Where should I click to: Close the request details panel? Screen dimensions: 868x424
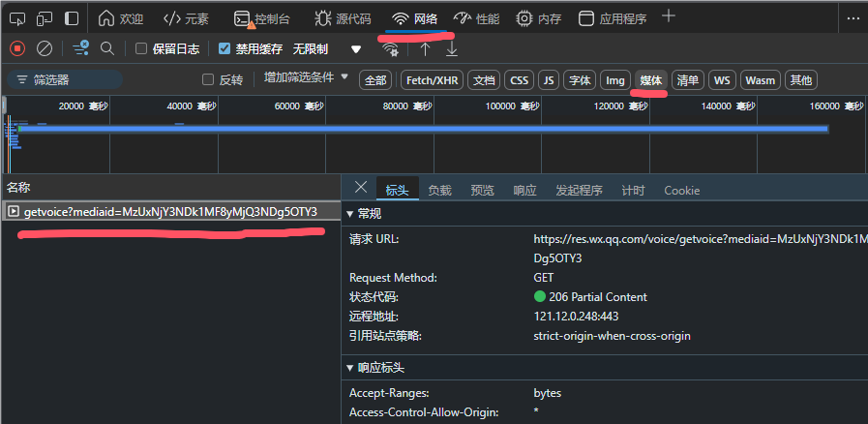pyautogui.click(x=360, y=188)
